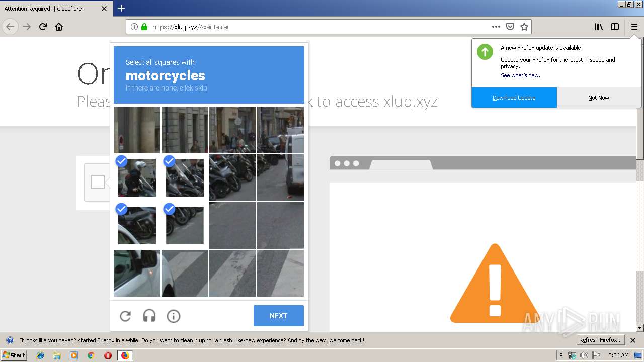Go back to previous page
This screenshot has height=362, width=644.
click(10, 27)
